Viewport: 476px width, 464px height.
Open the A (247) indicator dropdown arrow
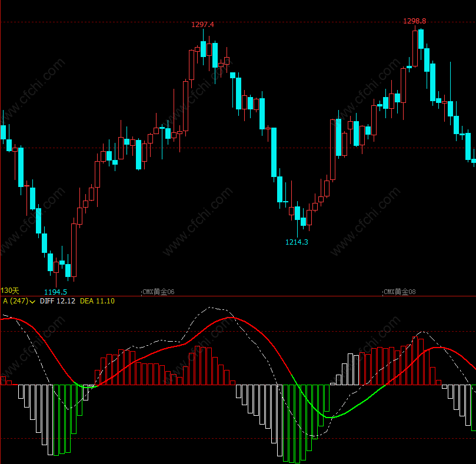click(x=32, y=302)
